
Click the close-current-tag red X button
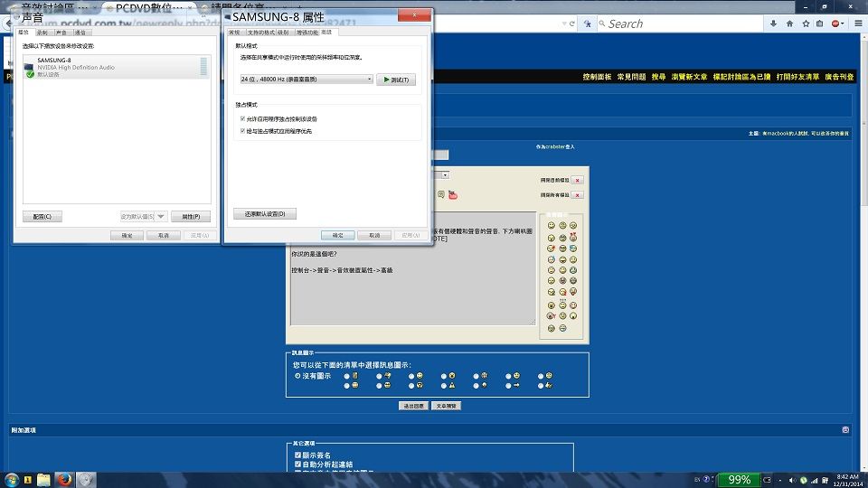pos(578,181)
